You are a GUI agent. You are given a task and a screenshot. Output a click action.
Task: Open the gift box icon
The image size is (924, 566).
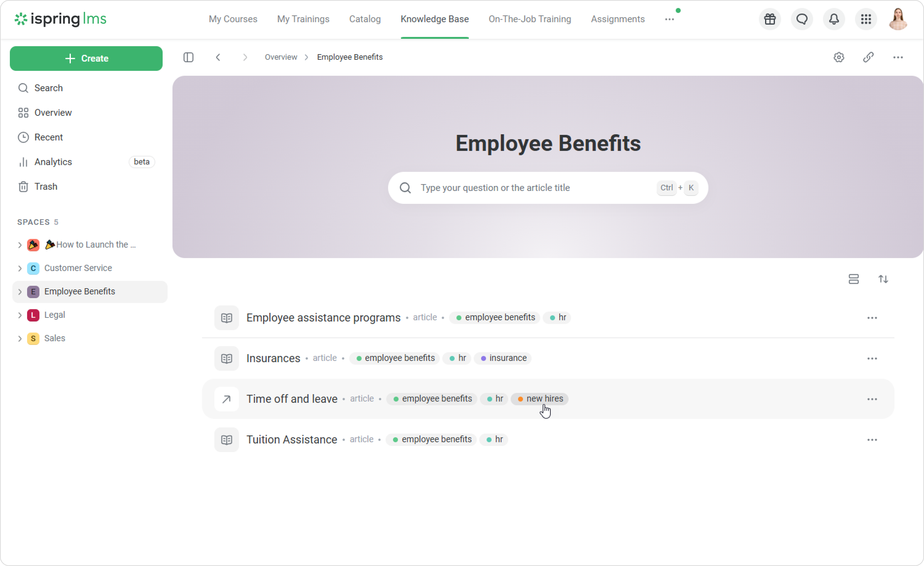click(770, 19)
